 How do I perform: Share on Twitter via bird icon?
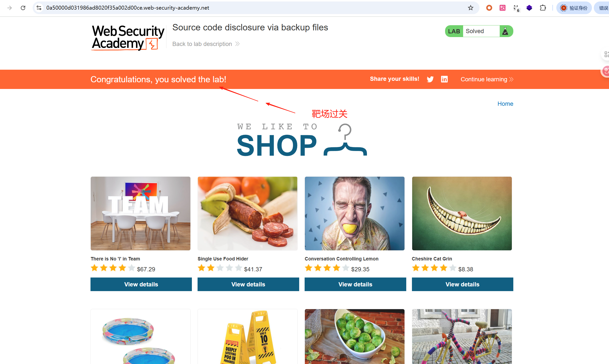tap(430, 79)
